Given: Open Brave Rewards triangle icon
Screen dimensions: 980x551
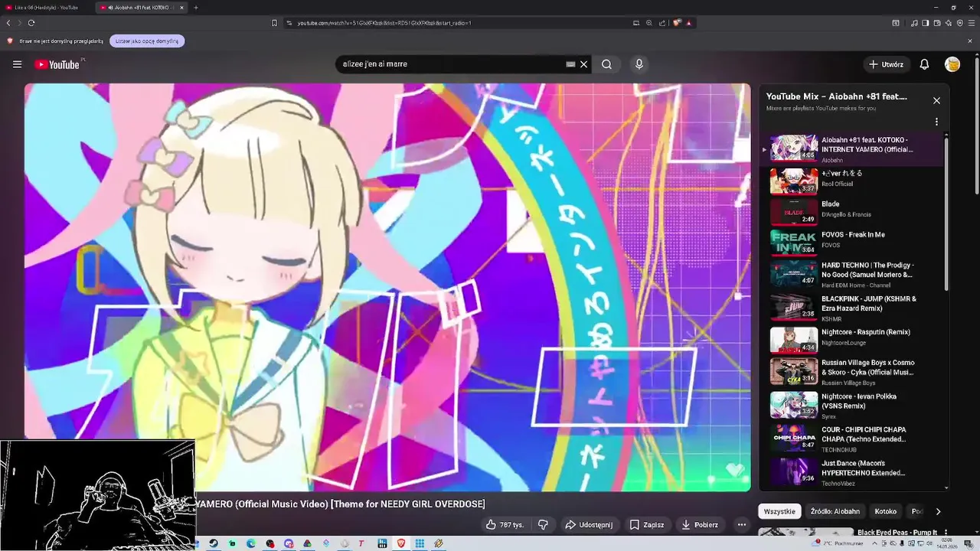Looking at the screenshot, I should click(689, 23).
